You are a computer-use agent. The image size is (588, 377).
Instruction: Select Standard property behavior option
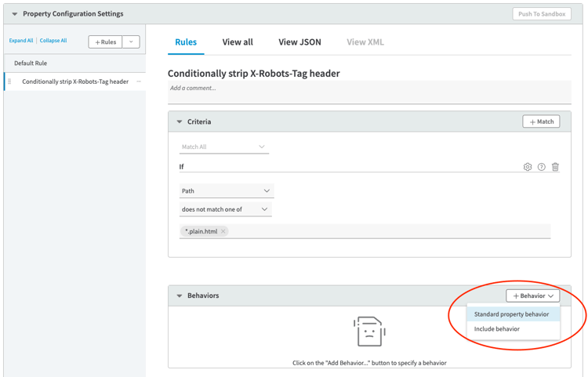[511, 314]
